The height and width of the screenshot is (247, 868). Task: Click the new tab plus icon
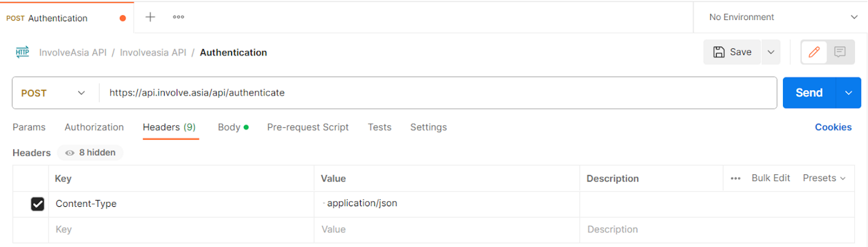[x=150, y=17]
